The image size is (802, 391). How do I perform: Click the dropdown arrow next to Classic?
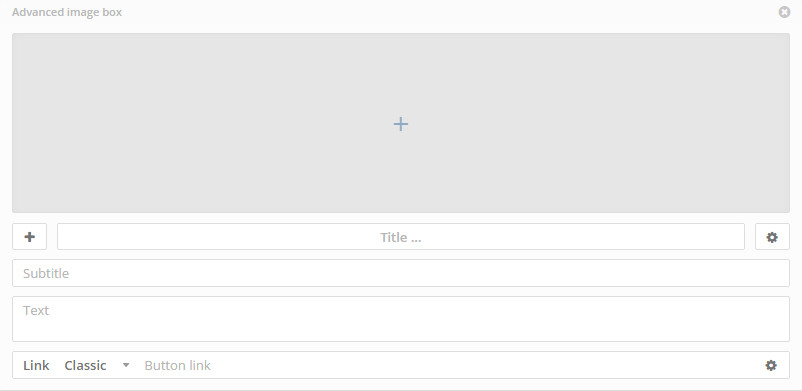pos(126,365)
